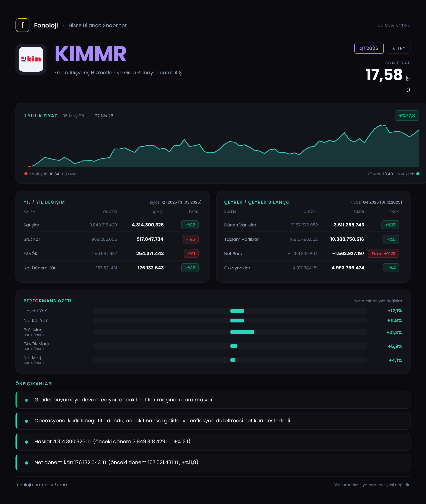Click the En düşük price 10,34

pos(54,174)
